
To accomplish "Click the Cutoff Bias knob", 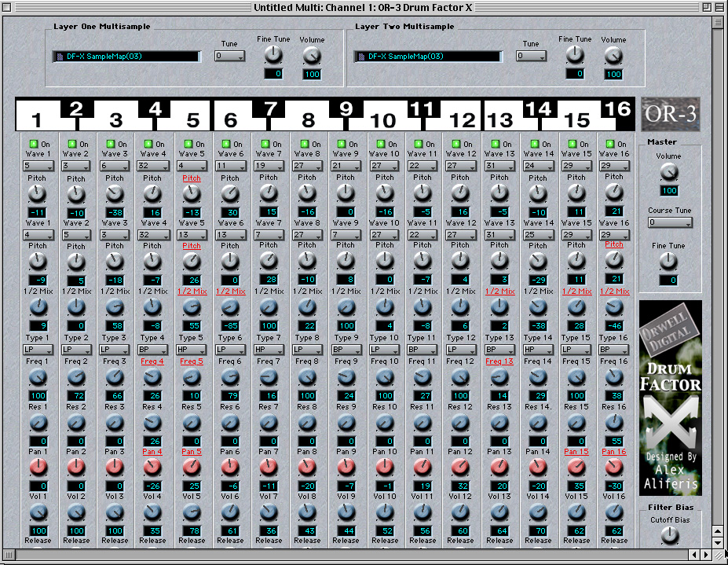I will [x=669, y=535].
